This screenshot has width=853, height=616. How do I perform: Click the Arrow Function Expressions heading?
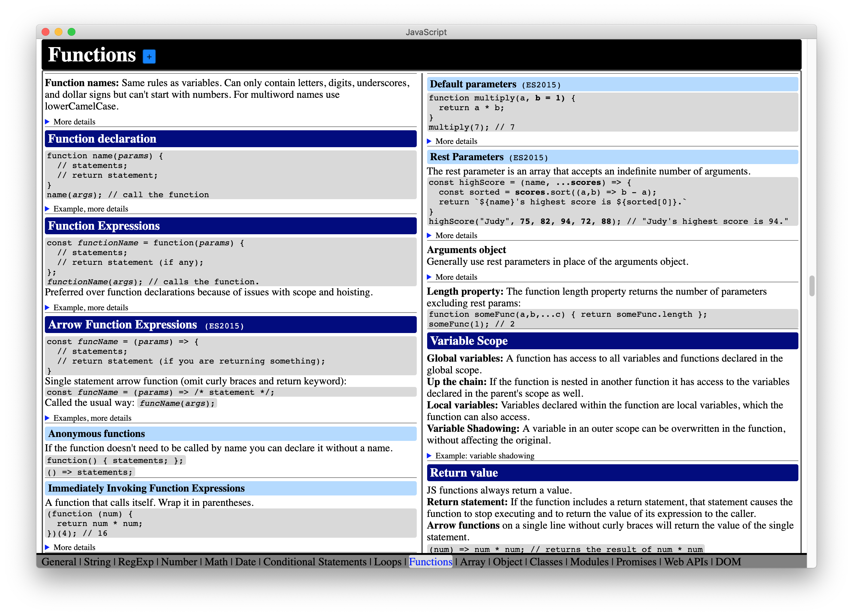(x=230, y=325)
